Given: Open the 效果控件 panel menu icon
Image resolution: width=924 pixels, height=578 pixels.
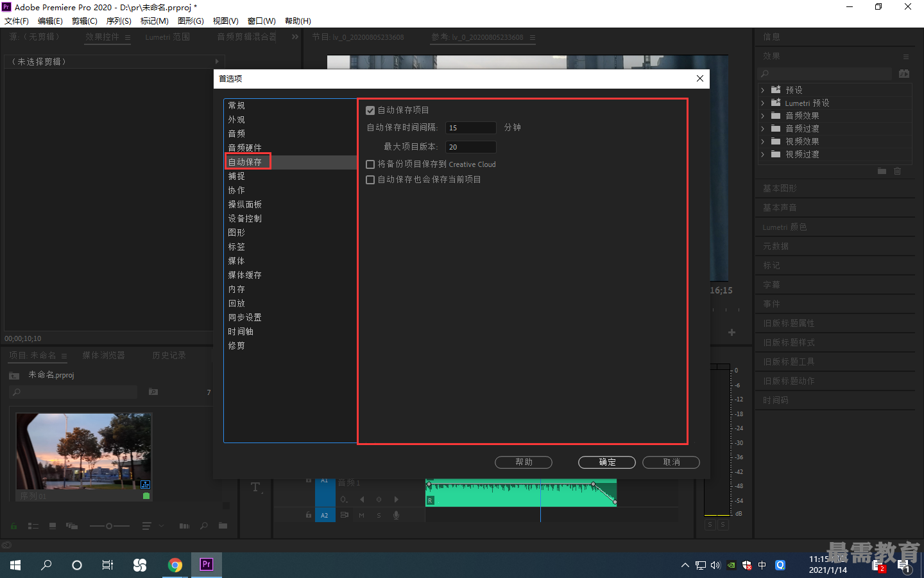Looking at the screenshot, I should click(128, 38).
